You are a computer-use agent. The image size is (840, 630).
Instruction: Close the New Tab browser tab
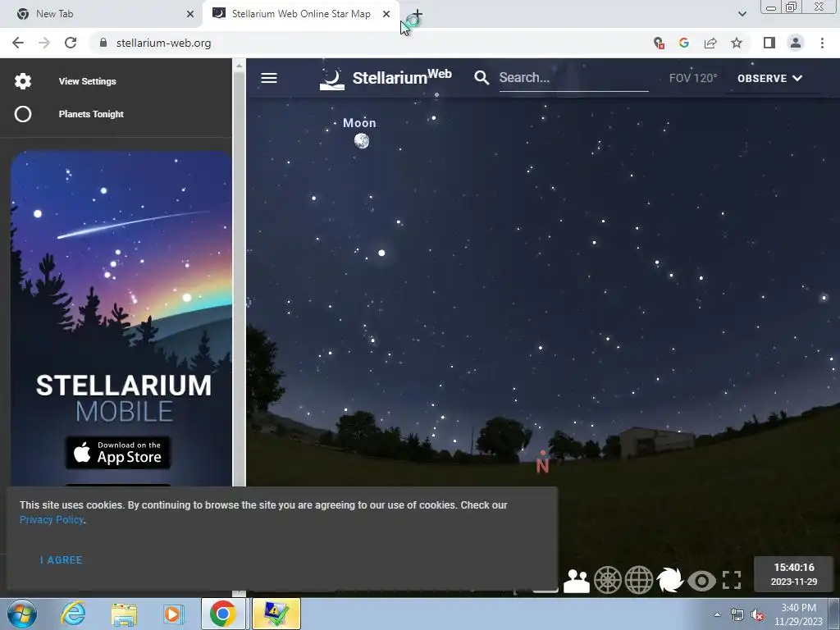(x=190, y=14)
